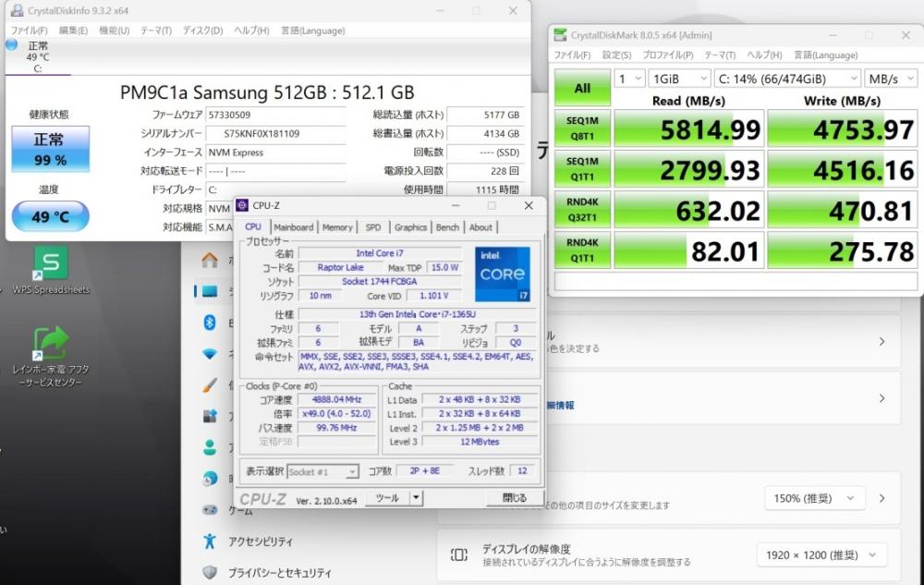Open the test count dropdown showing 1
The height and width of the screenshot is (585, 924).
click(x=628, y=79)
